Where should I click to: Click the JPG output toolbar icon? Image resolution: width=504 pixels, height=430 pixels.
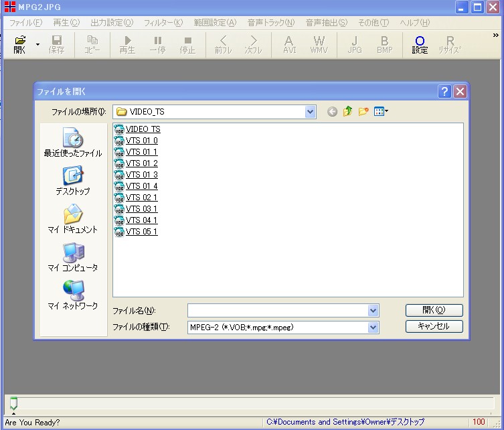(x=355, y=45)
